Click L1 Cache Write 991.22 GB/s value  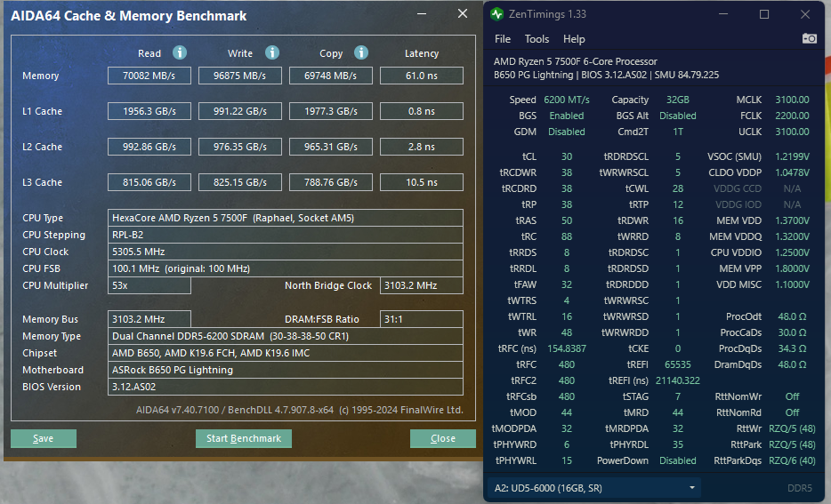[240, 111]
